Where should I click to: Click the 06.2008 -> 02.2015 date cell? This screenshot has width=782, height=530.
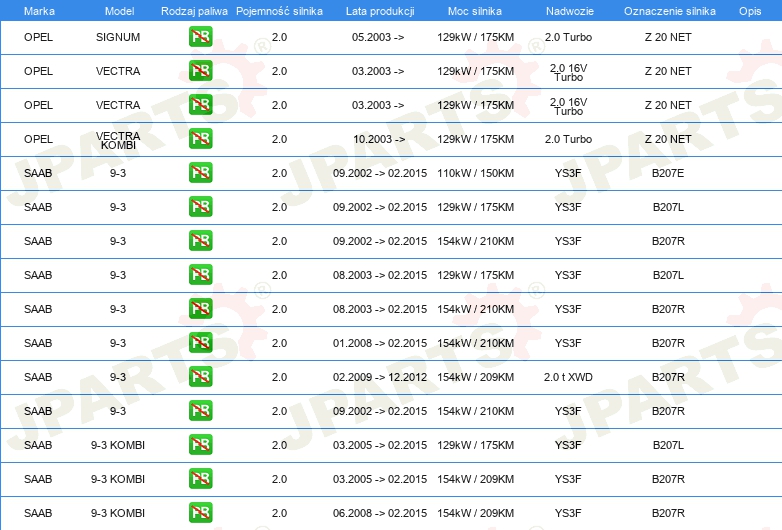pyautogui.click(x=380, y=513)
